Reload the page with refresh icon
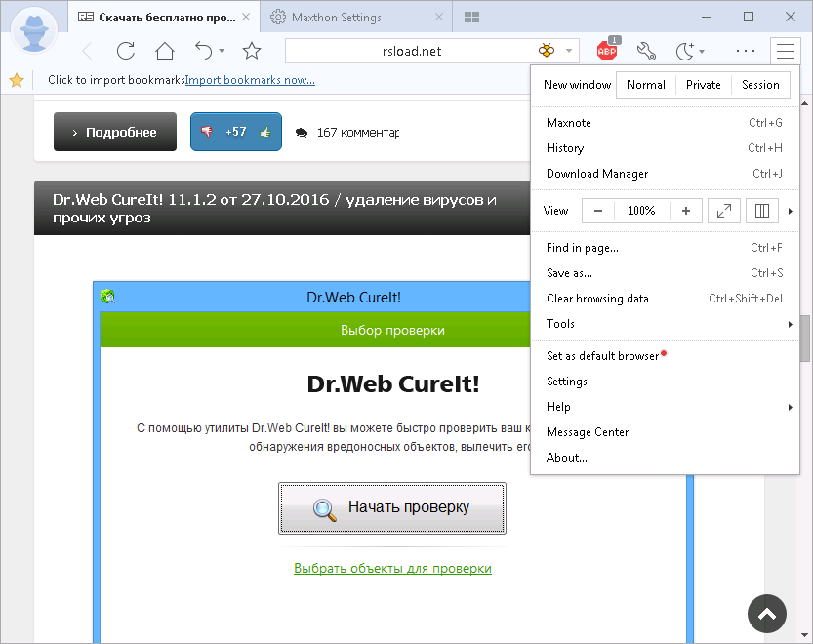 [x=126, y=51]
